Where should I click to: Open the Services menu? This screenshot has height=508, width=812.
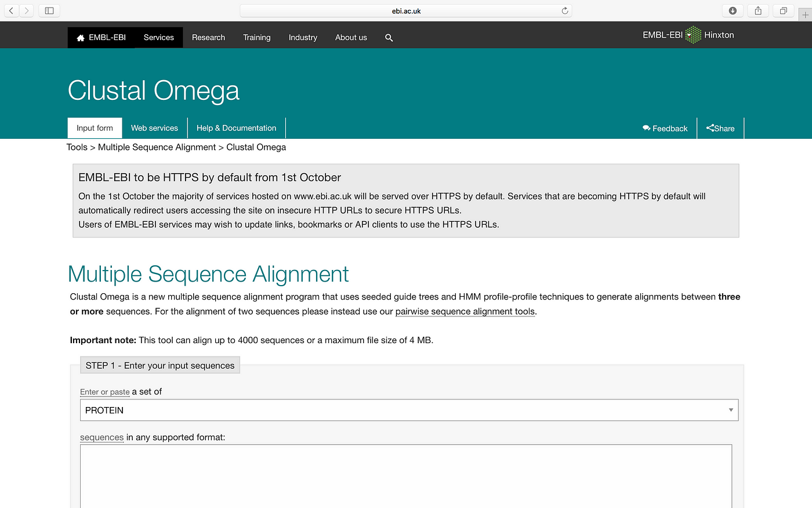click(159, 37)
